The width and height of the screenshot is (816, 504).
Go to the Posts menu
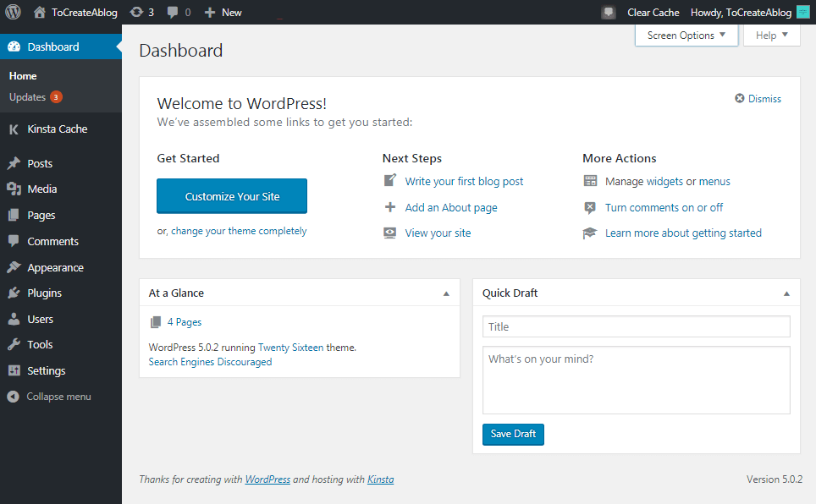coord(40,163)
